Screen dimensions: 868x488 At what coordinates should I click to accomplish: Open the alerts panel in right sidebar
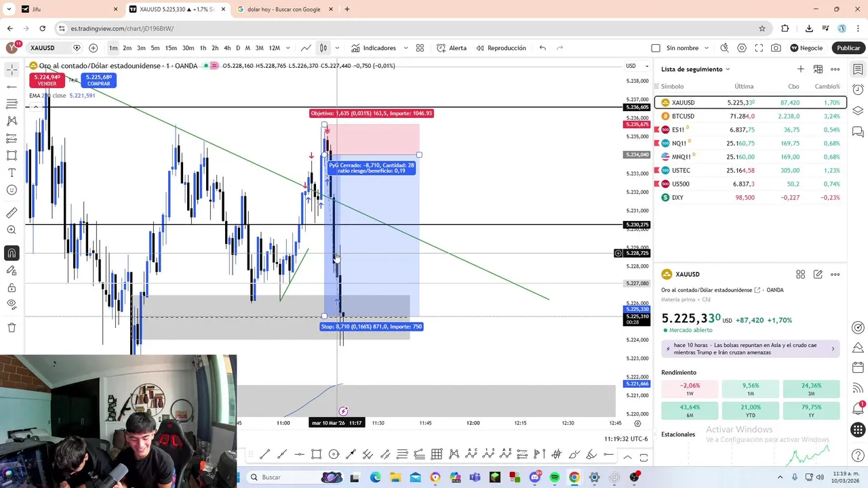pos(858,89)
